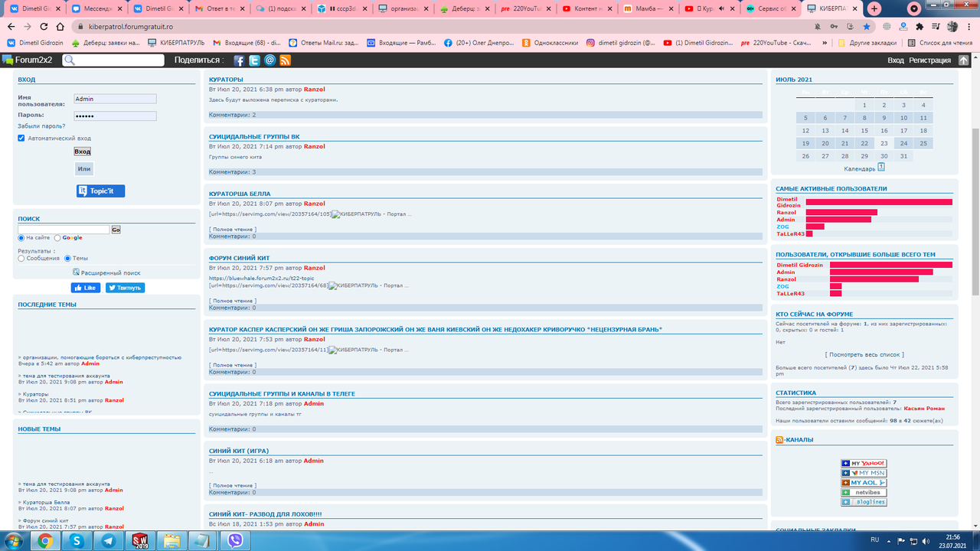Open the calendar icon below the July calendar
The image size is (980, 551).
[x=881, y=167]
